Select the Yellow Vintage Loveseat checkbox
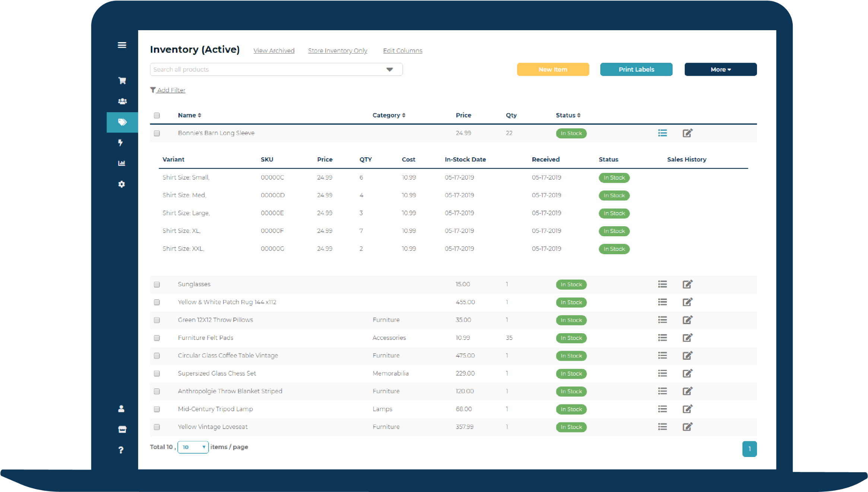The height and width of the screenshot is (492, 868). pyautogui.click(x=157, y=427)
